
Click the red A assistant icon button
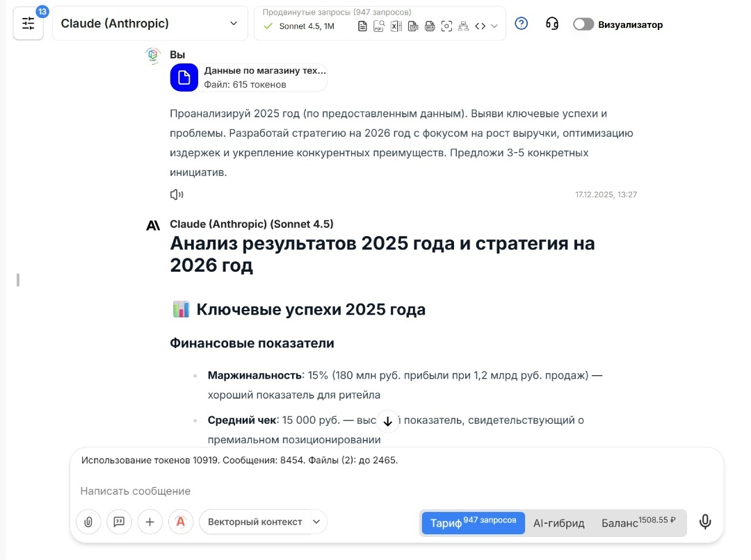(181, 522)
